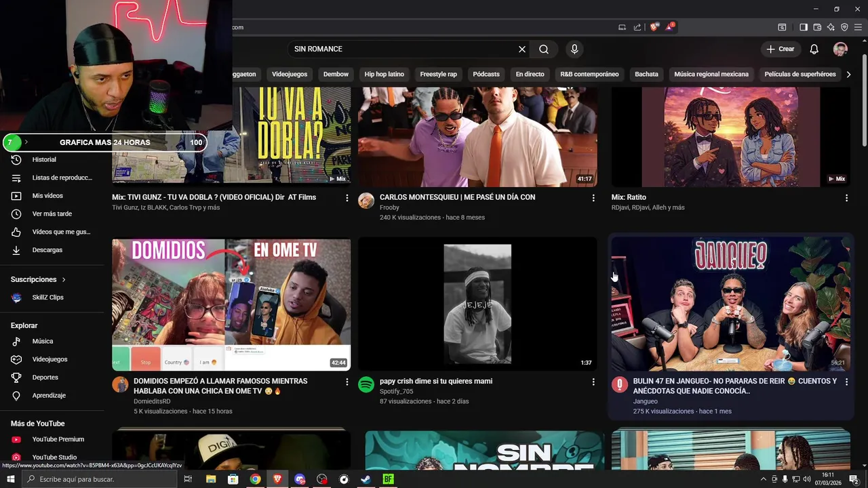Screen dimensions: 868x488
Task: Play the papy crish JEJEJE thumbnail
Action: 477,304
